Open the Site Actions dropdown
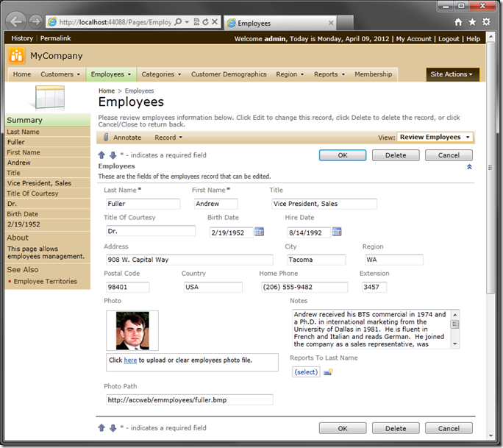Image resolution: width=503 pixels, height=448 pixels. point(453,74)
